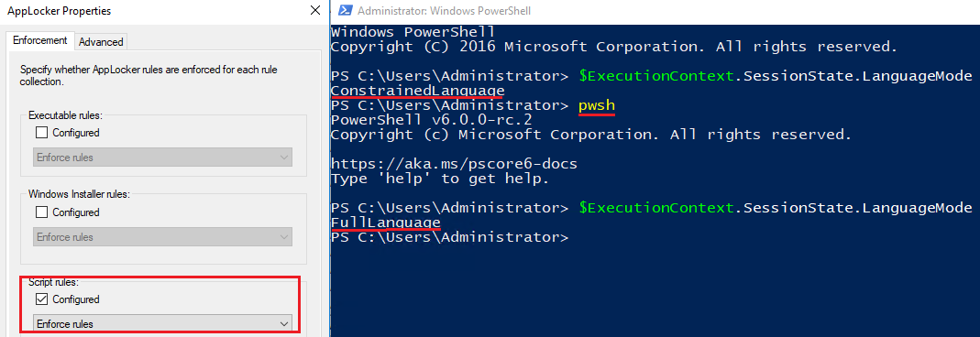Screen dimensions: 980x337
Task: Open the Executable rules enforcement dropdown
Action: [x=162, y=158]
